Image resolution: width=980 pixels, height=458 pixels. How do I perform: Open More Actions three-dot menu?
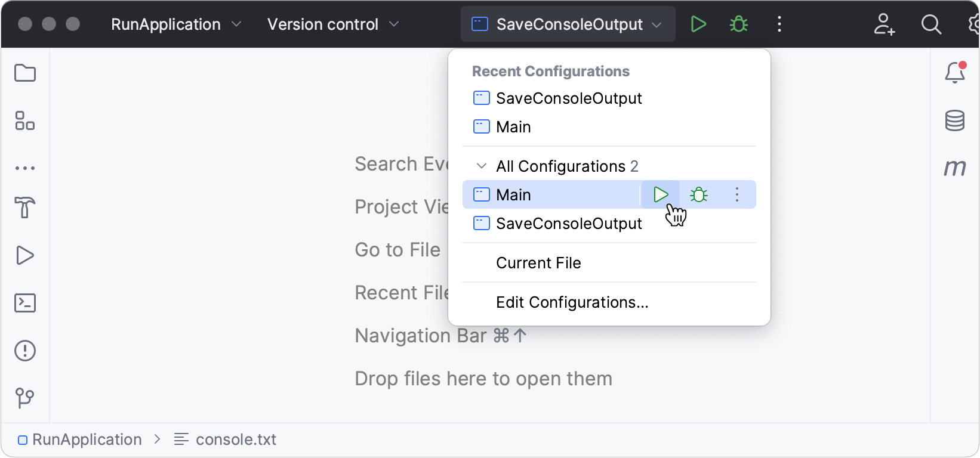(x=779, y=24)
